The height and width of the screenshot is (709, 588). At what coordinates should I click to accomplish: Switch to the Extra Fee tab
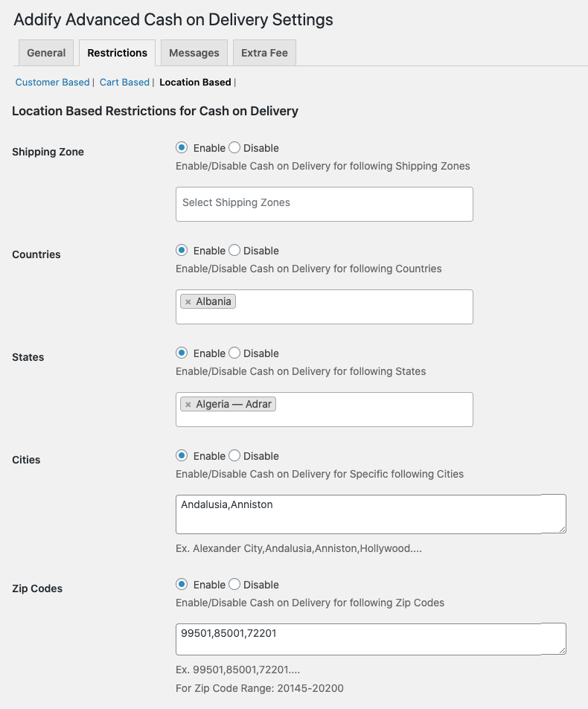pos(264,52)
